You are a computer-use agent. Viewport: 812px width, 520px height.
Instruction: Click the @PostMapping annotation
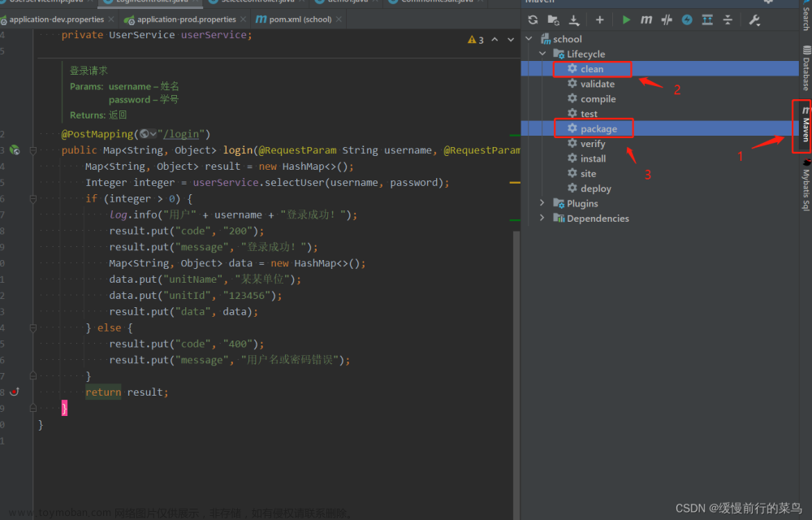point(97,134)
